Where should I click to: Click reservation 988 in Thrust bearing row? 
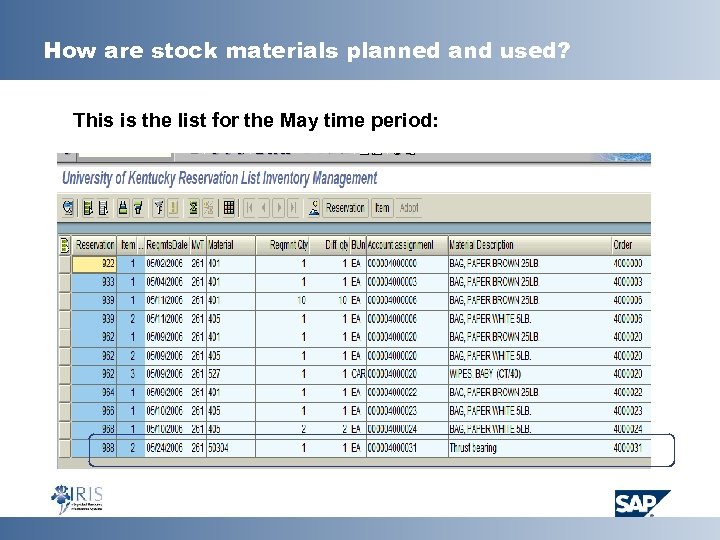click(x=94, y=448)
